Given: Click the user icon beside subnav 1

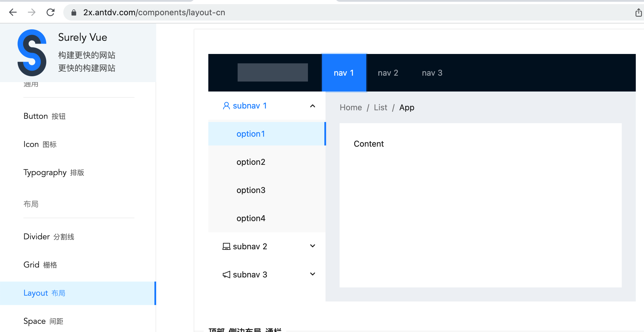Looking at the screenshot, I should [226, 106].
